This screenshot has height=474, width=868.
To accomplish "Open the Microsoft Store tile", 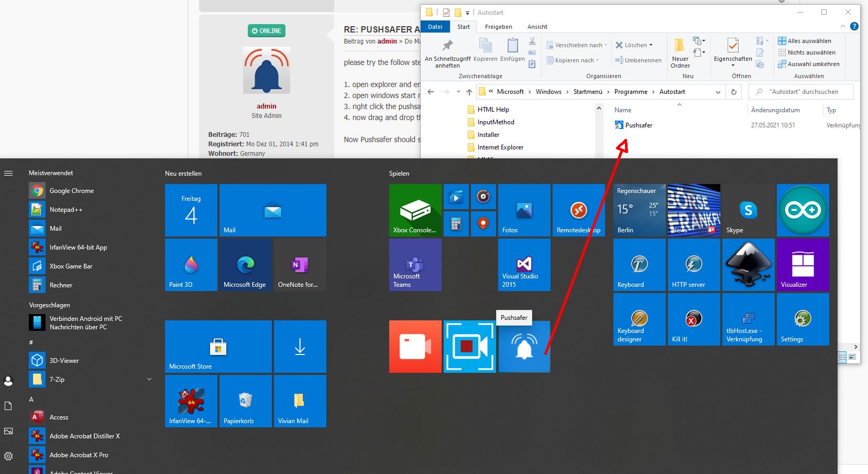I will pyautogui.click(x=218, y=347).
